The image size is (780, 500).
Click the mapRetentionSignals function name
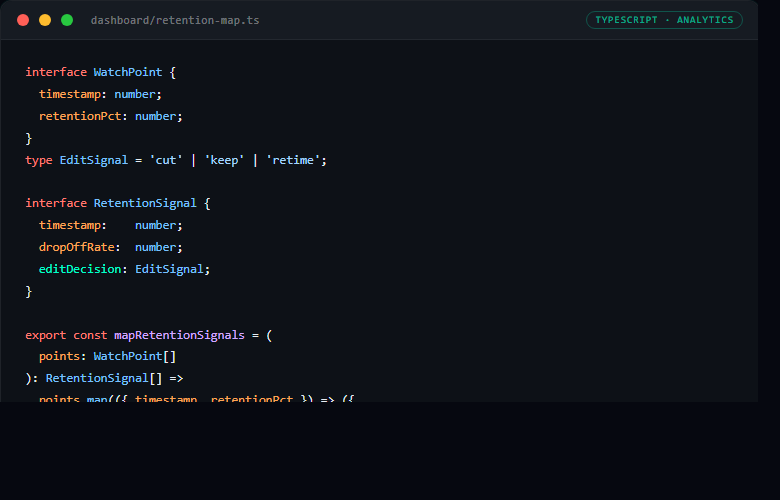[179, 335]
